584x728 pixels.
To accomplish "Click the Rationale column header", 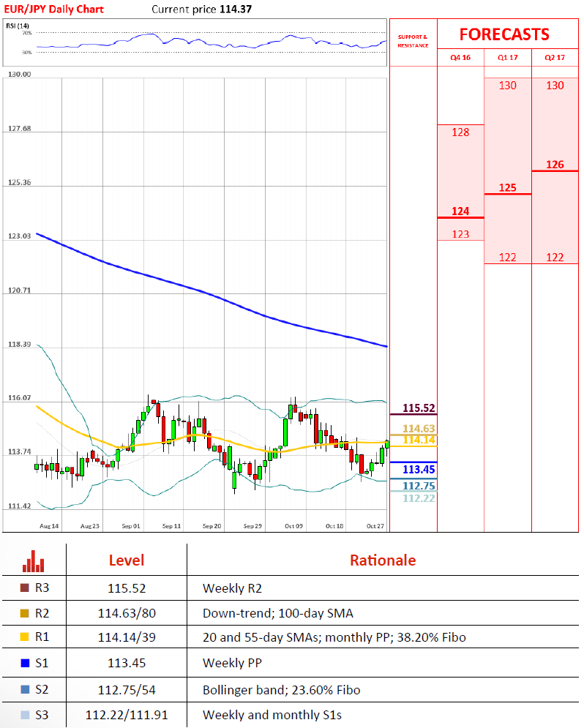I will (x=383, y=560).
